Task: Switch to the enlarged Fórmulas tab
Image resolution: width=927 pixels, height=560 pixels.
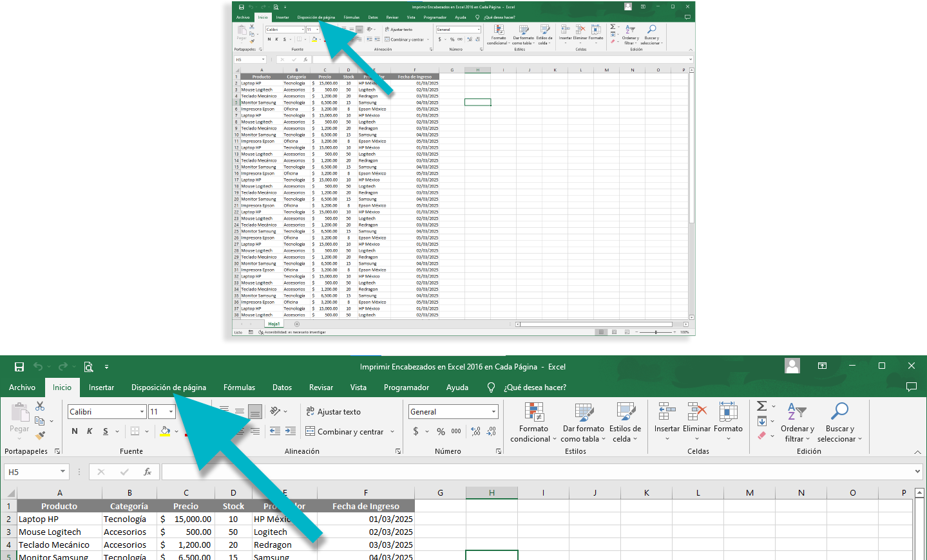Action: click(x=239, y=387)
